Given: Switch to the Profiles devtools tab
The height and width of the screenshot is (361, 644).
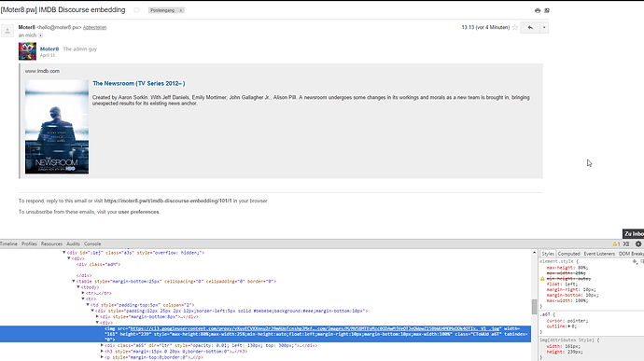Looking at the screenshot, I should [29, 244].
